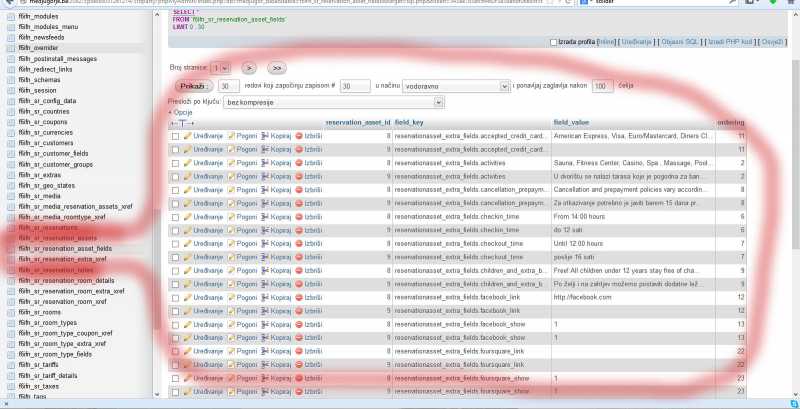Click table icon next to f6lfn_sr_tariffs
The height and width of the screenshot is (409, 800).
[8, 364]
